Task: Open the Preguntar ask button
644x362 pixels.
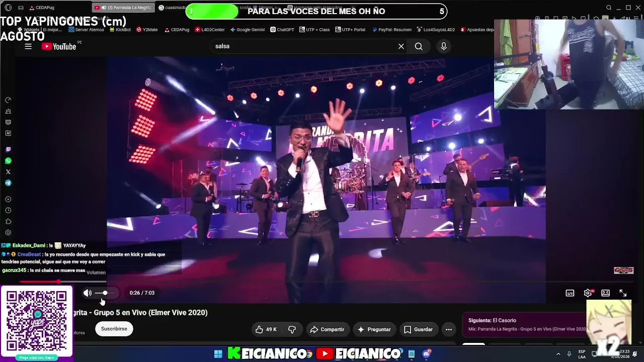Action: [x=374, y=329]
